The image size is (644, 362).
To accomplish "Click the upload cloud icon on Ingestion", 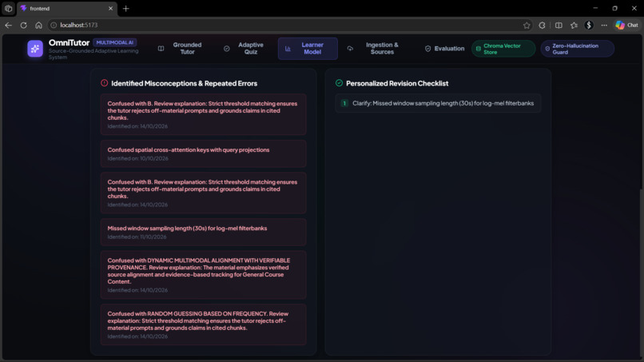I will coord(350,49).
